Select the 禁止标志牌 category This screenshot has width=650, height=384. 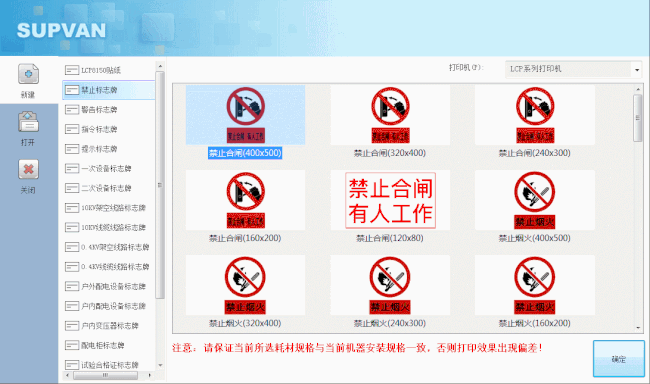109,90
